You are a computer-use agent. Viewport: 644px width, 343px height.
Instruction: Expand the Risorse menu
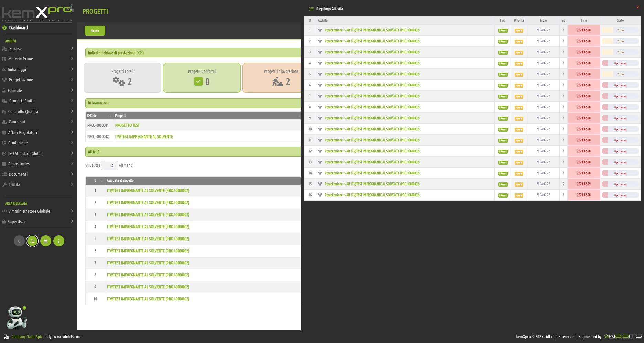pyautogui.click(x=38, y=49)
